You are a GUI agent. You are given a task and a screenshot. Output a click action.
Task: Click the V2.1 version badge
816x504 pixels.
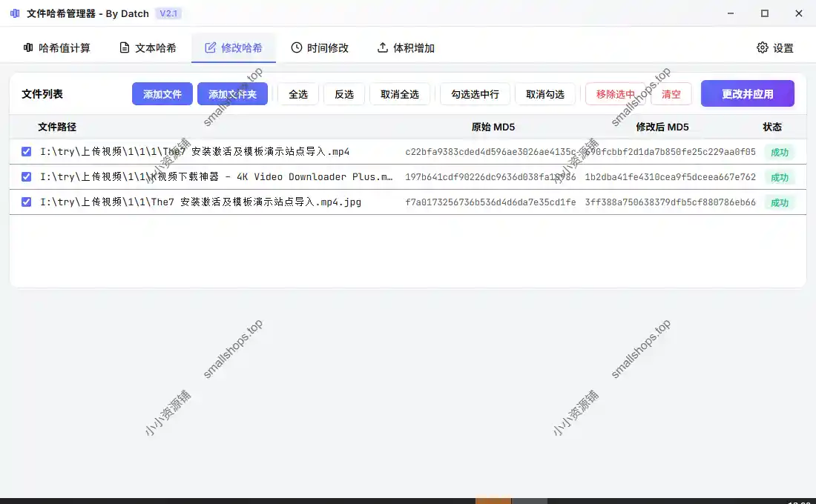[168, 13]
